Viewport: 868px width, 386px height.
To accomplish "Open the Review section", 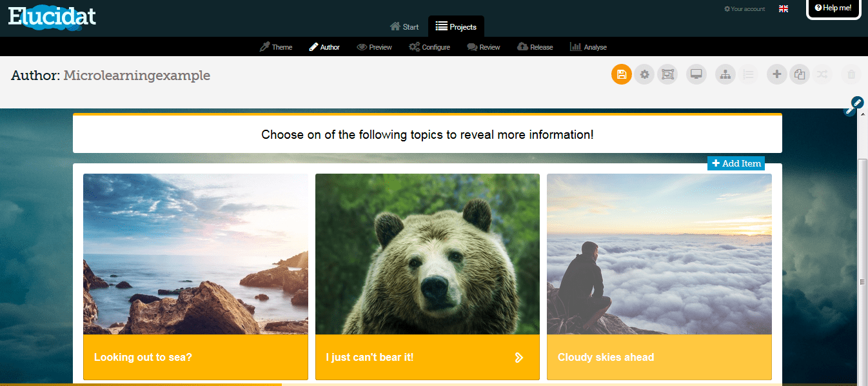I will click(484, 46).
